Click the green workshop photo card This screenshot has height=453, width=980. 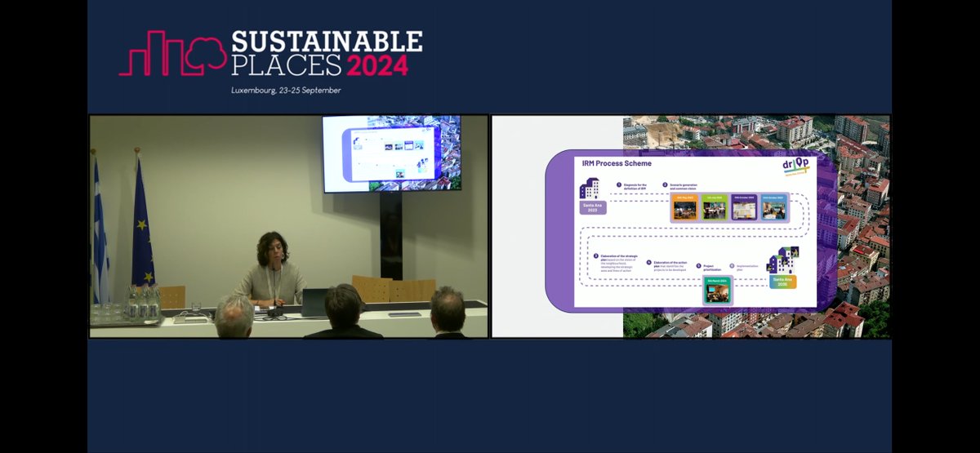[715, 208]
